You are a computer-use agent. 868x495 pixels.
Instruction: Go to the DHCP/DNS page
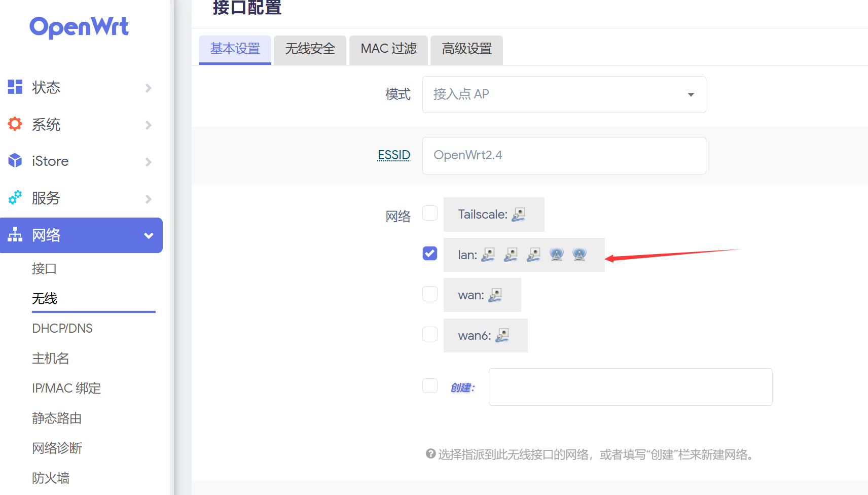coord(62,329)
